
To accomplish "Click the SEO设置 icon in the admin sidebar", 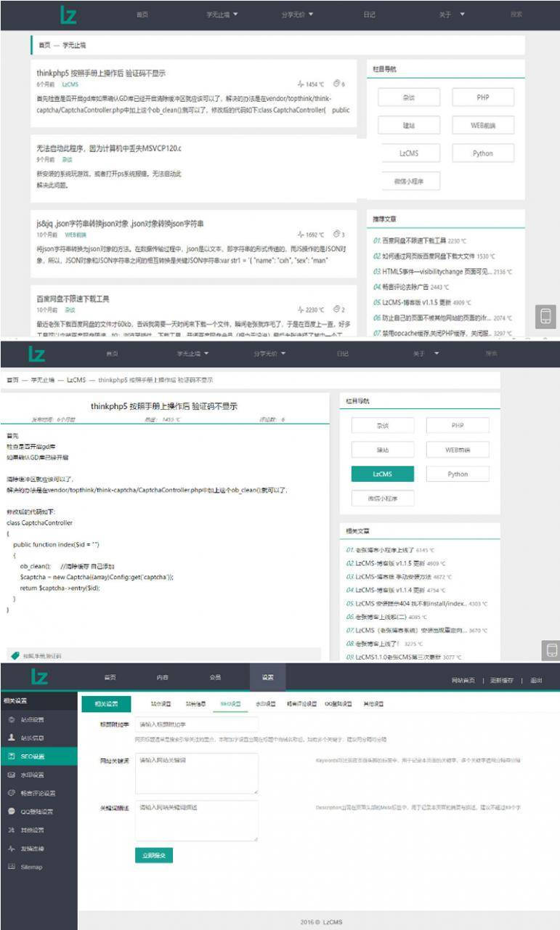I will (11, 756).
